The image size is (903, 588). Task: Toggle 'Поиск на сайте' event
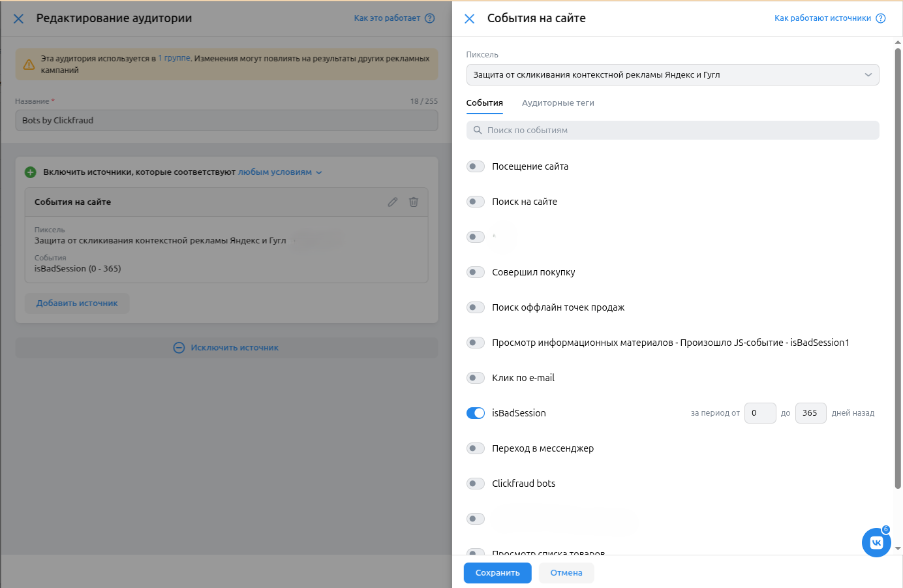pos(476,202)
